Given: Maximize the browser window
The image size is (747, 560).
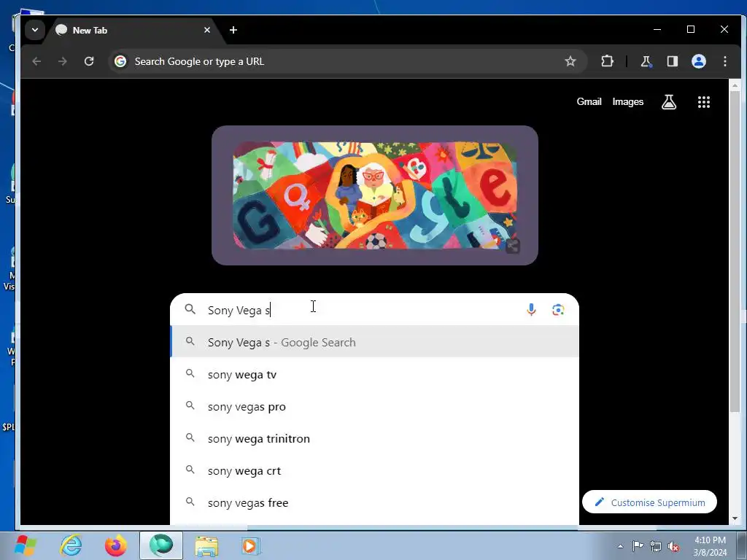Looking at the screenshot, I should [x=691, y=29].
